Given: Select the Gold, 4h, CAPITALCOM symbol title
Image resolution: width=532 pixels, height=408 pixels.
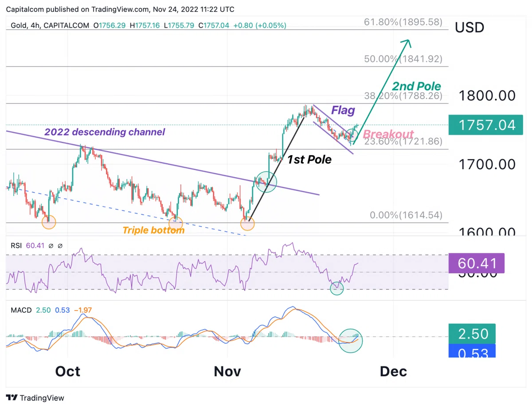Looking at the screenshot, I should [50, 26].
